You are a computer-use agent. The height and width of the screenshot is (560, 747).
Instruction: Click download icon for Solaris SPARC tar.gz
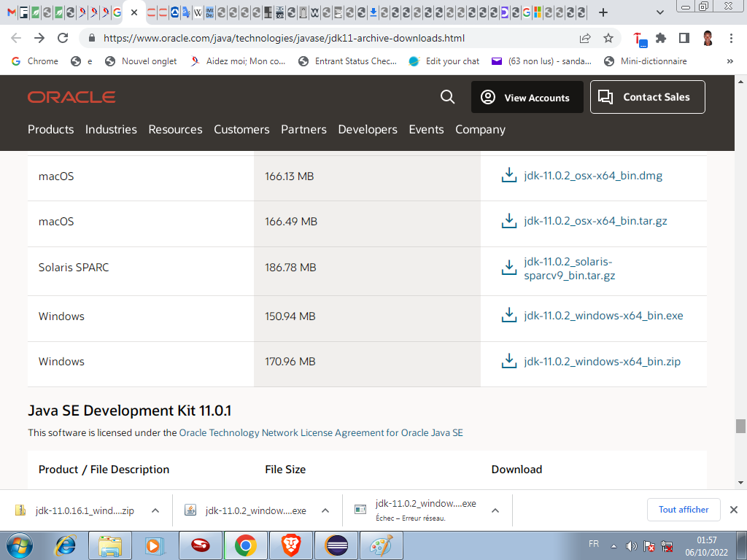coord(508,268)
